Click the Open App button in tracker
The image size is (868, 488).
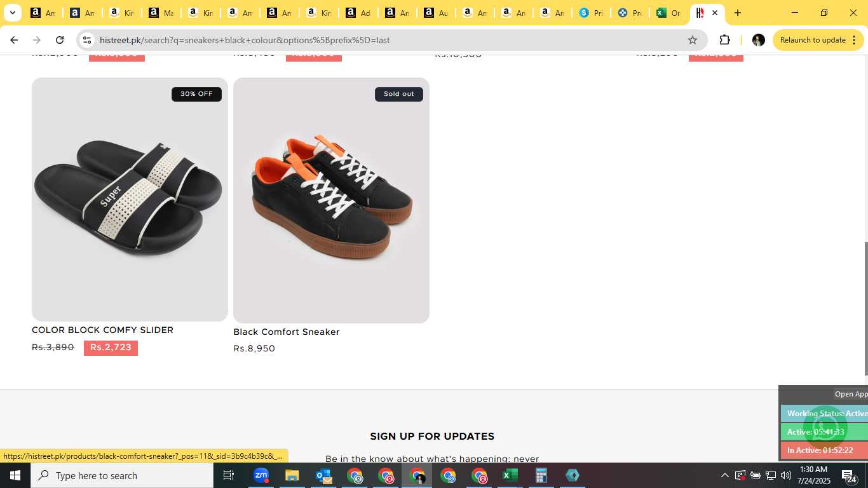[x=851, y=394]
